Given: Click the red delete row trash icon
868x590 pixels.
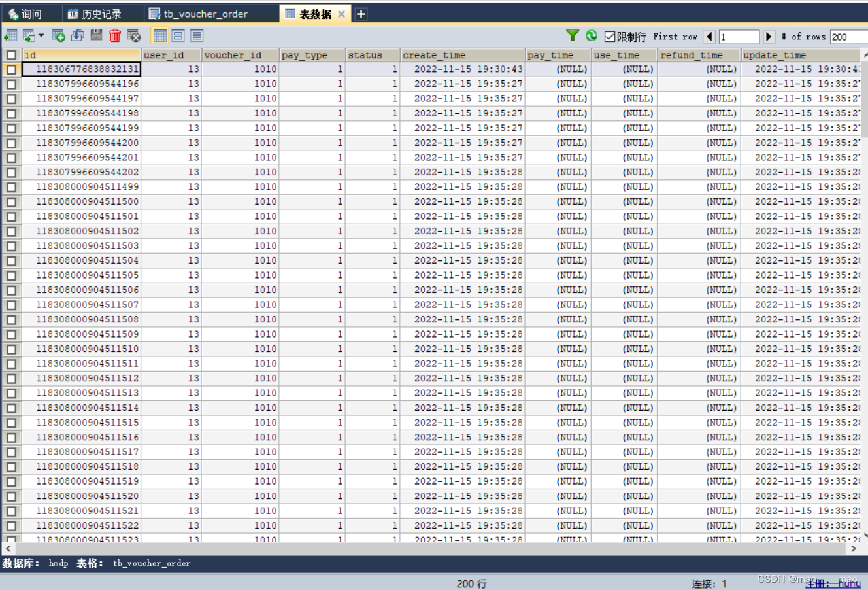Looking at the screenshot, I should [x=115, y=35].
